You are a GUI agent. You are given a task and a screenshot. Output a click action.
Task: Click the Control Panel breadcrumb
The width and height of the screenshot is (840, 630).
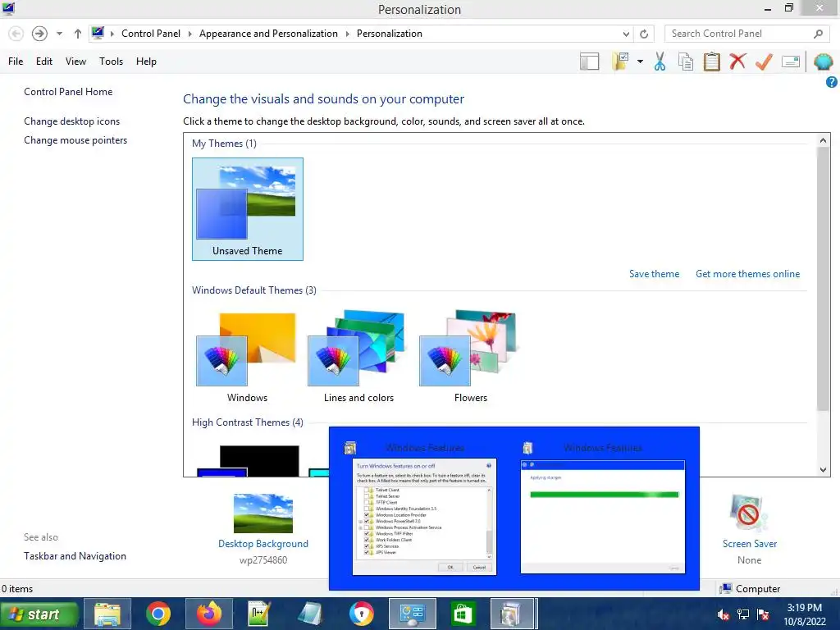(x=151, y=34)
